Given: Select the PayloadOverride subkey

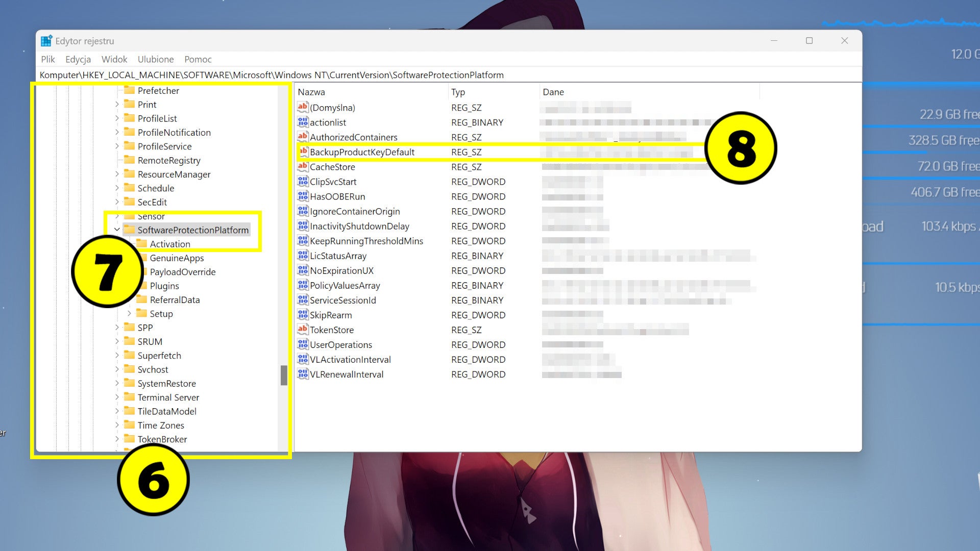Looking at the screenshot, I should 183,272.
